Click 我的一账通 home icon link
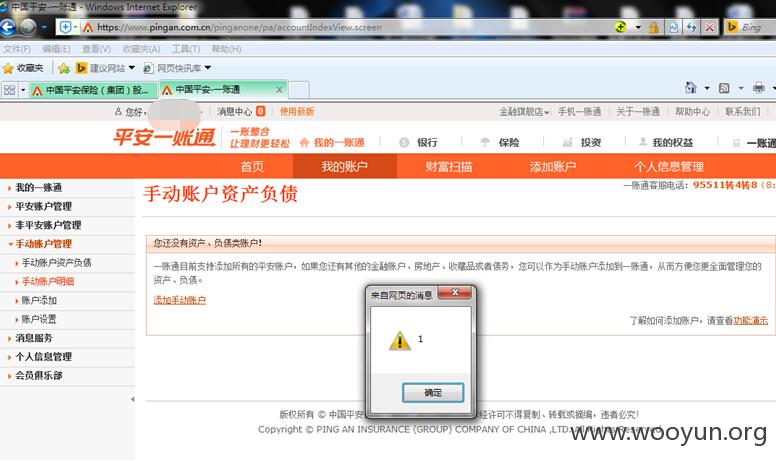Viewport: 776px width, 461px height. click(332, 142)
